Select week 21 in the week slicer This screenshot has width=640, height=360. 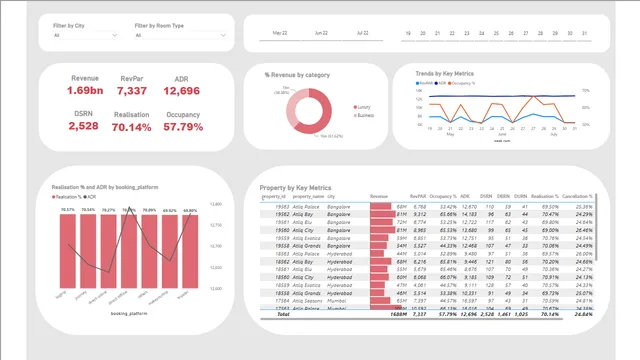pos(437,33)
